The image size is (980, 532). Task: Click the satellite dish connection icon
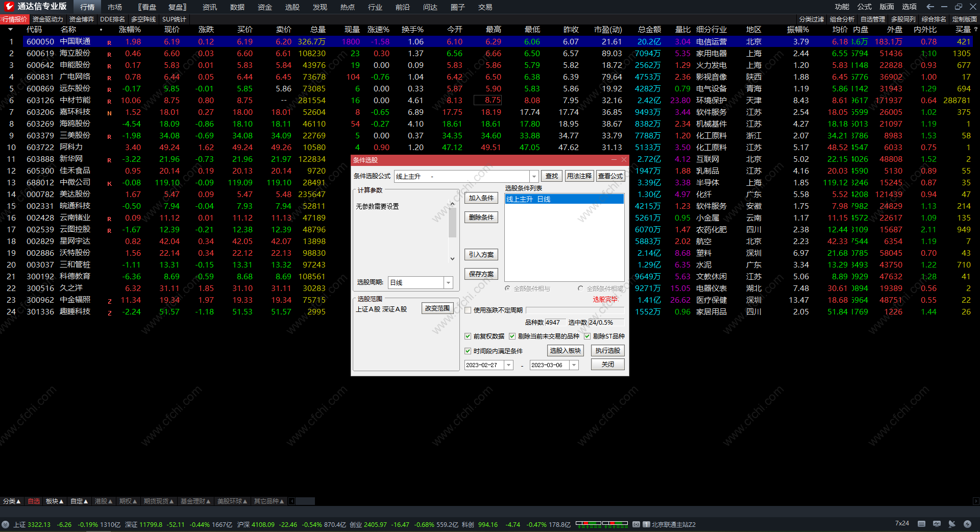(x=952, y=524)
